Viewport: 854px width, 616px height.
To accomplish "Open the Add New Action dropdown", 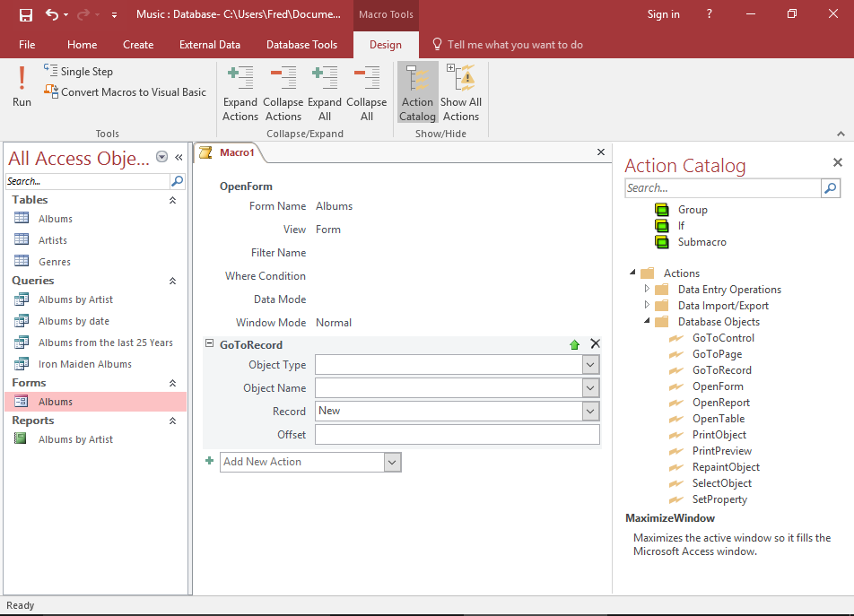I will (x=392, y=462).
